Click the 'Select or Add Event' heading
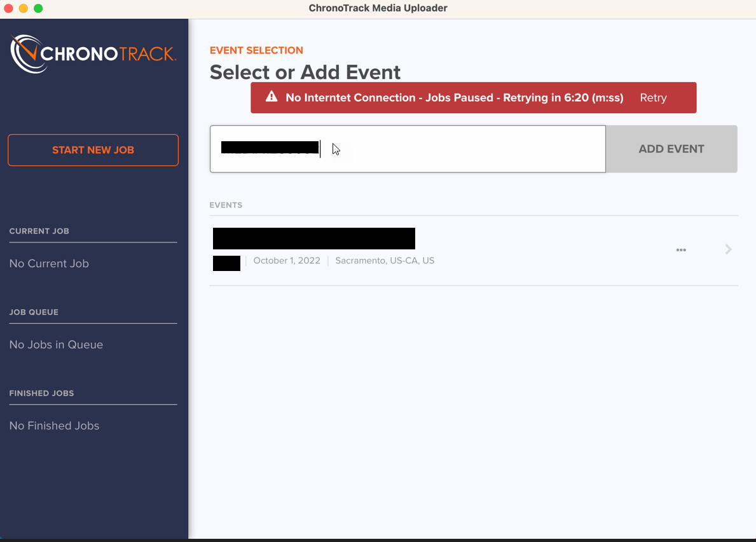Screen dimensions: 756x542 305,73
